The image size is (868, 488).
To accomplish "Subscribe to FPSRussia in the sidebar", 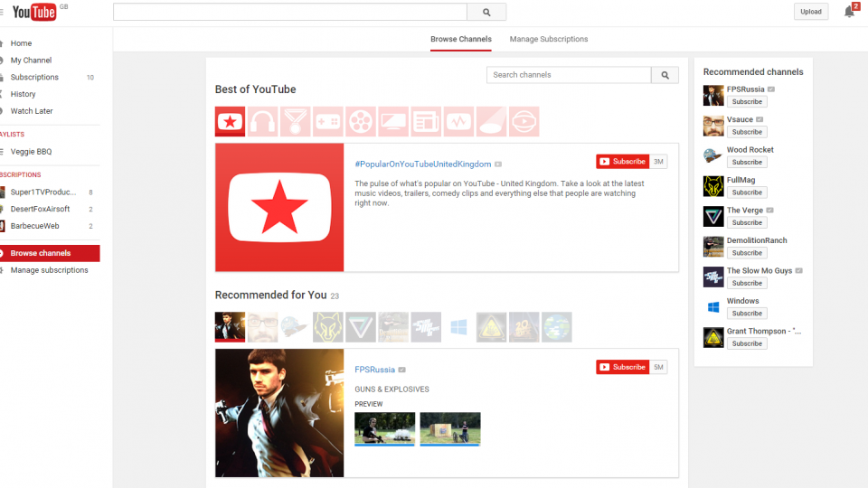I will [x=747, y=102].
